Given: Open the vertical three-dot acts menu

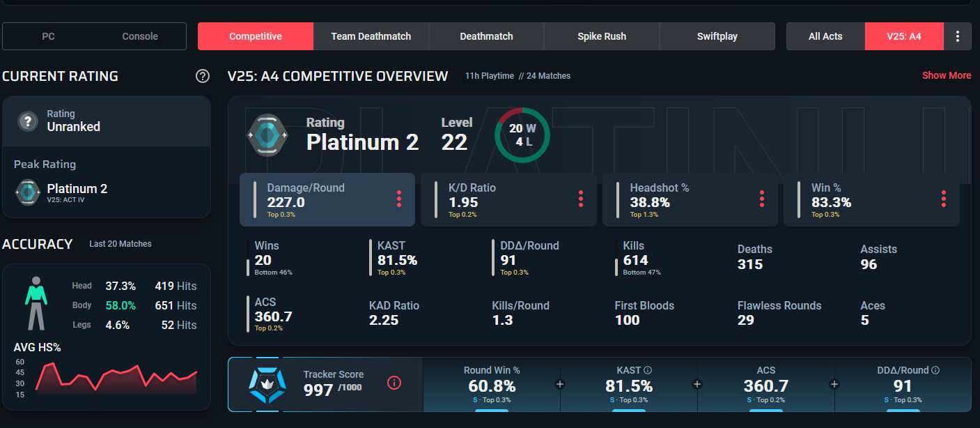Looking at the screenshot, I should (x=957, y=36).
